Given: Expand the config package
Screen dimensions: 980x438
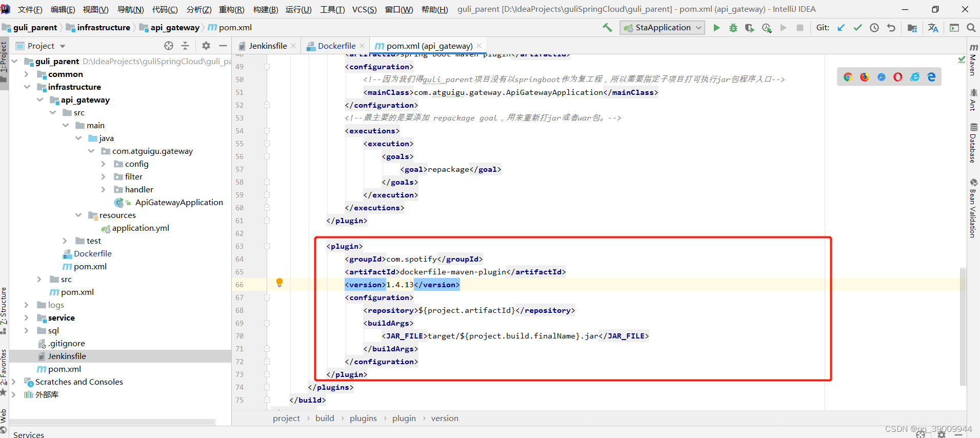Looking at the screenshot, I should coord(103,164).
